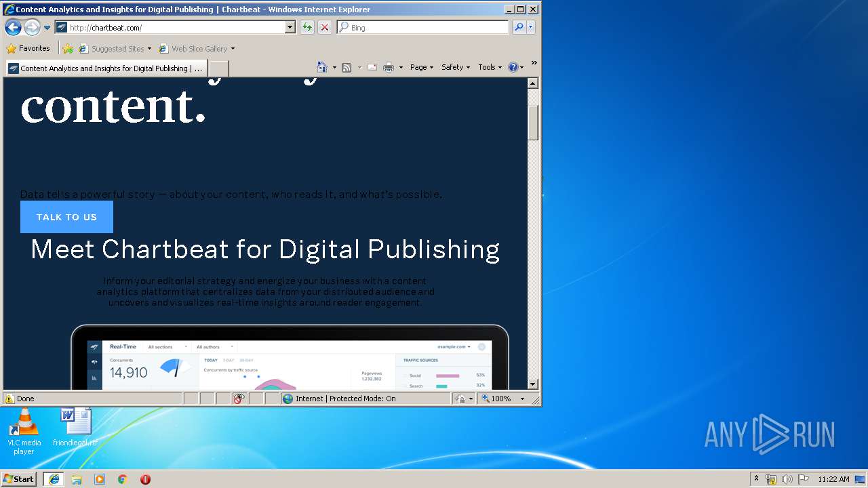This screenshot has height=488, width=868.
Task: Click the scroll up arrow of the page
Action: [x=533, y=83]
